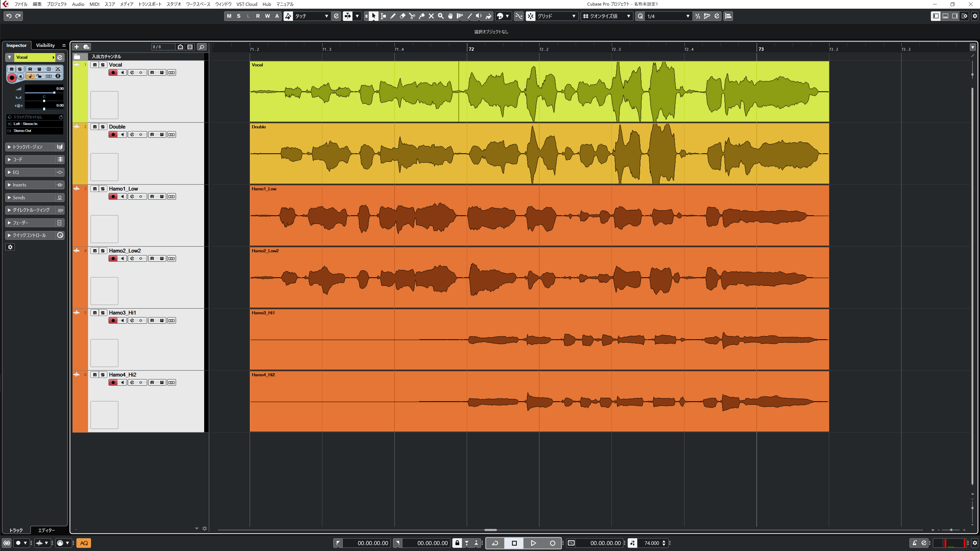
Task: Select the Zoom magnifier tool
Action: pyautogui.click(x=440, y=16)
